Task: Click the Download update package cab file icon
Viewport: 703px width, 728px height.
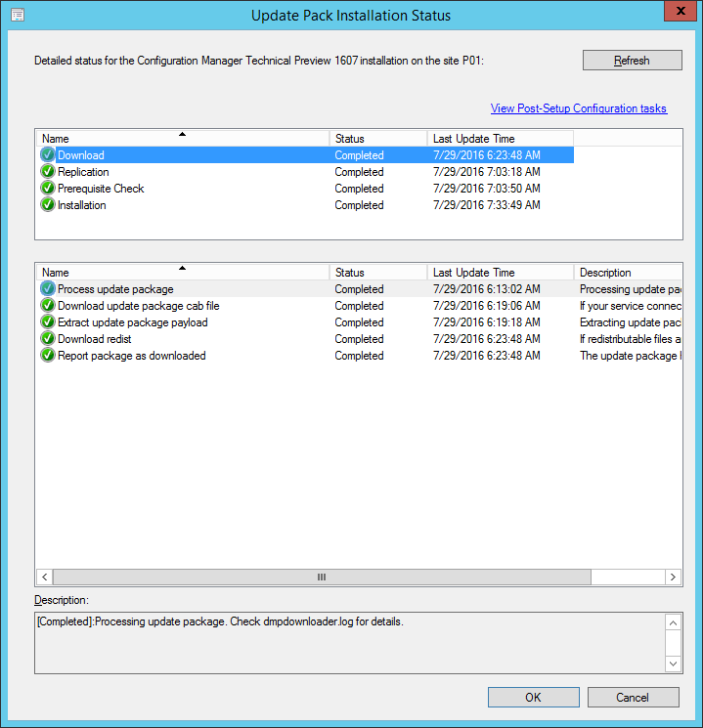Action: coord(47,306)
